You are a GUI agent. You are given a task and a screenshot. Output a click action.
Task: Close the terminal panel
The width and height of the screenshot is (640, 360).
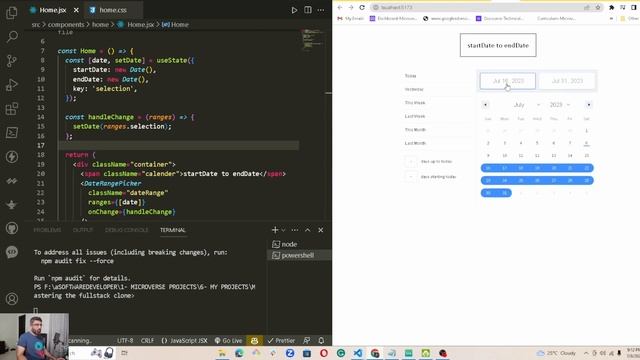(321, 230)
